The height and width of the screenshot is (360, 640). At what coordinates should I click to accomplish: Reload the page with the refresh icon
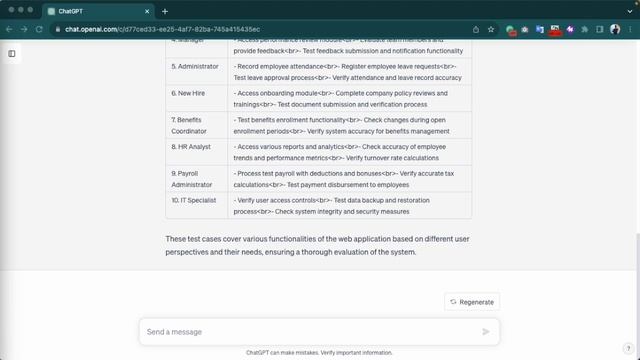coord(39,29)
